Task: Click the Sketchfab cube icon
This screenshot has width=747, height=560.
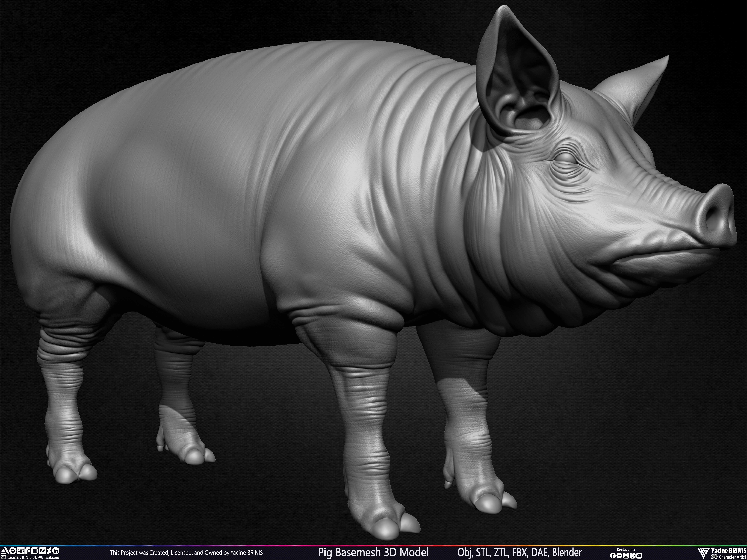Action: tap(13, 551)
